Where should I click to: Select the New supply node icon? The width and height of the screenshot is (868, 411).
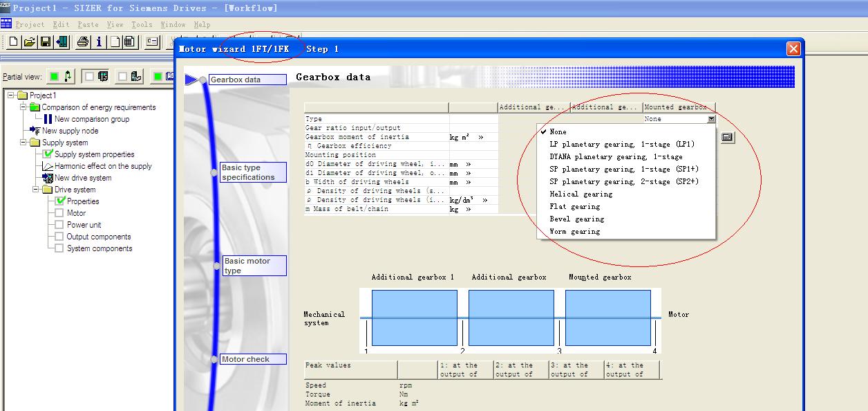(35, 131)
